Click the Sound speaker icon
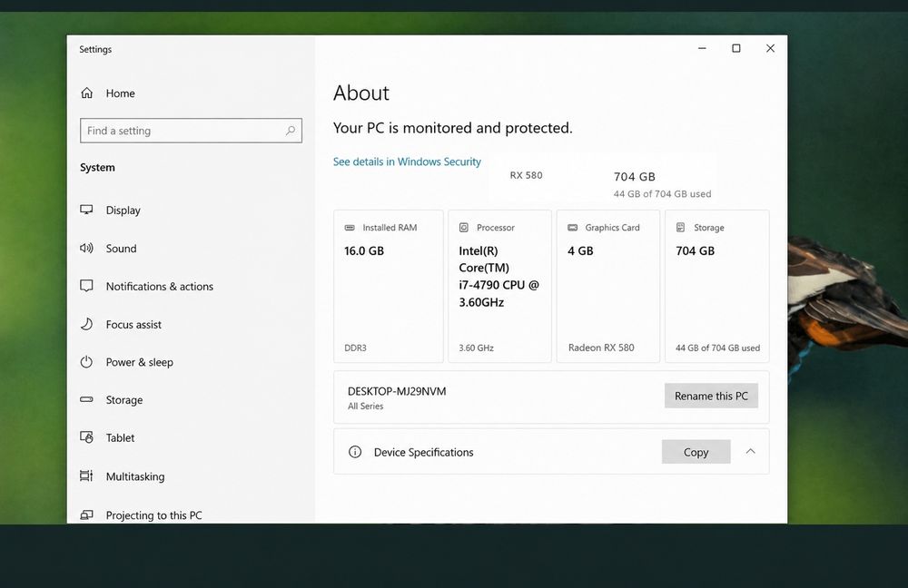The image size is (908, 588). (86, 249)
